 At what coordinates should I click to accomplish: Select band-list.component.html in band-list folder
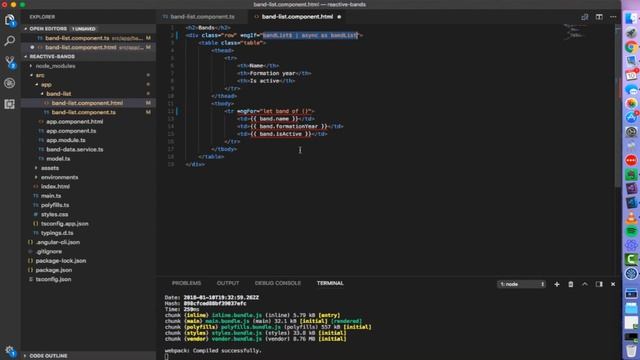tap(89, 103)
